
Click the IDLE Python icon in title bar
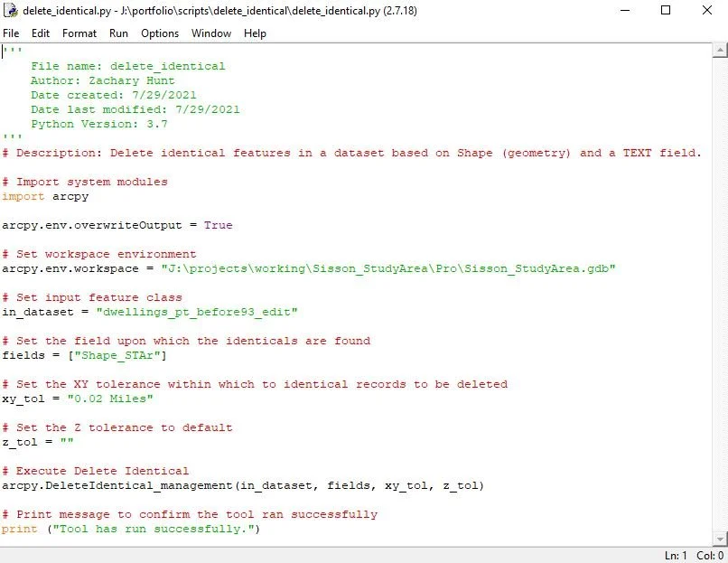tap(11, 10)
